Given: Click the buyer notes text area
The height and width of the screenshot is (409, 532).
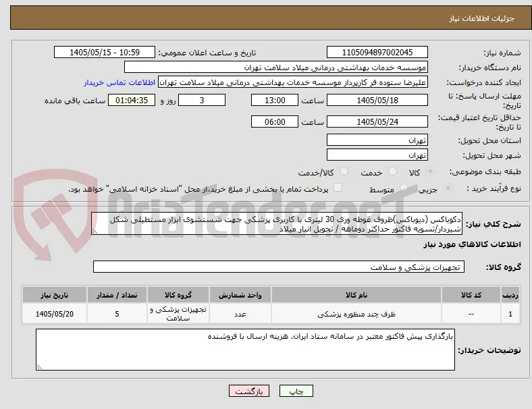Looking at the screenshot, I should pos(245,350).
